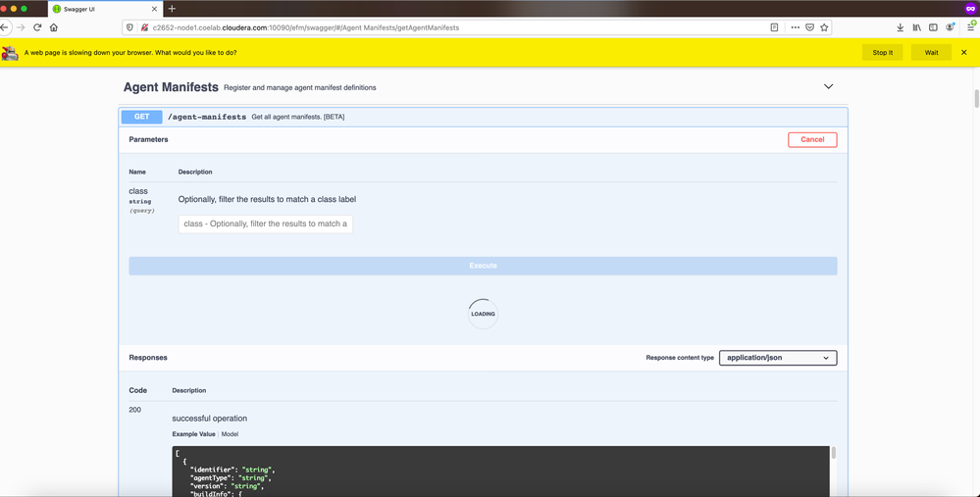Click the forward navigation arrow
This screenshot has width=980, height=497.
pos(22,27)
